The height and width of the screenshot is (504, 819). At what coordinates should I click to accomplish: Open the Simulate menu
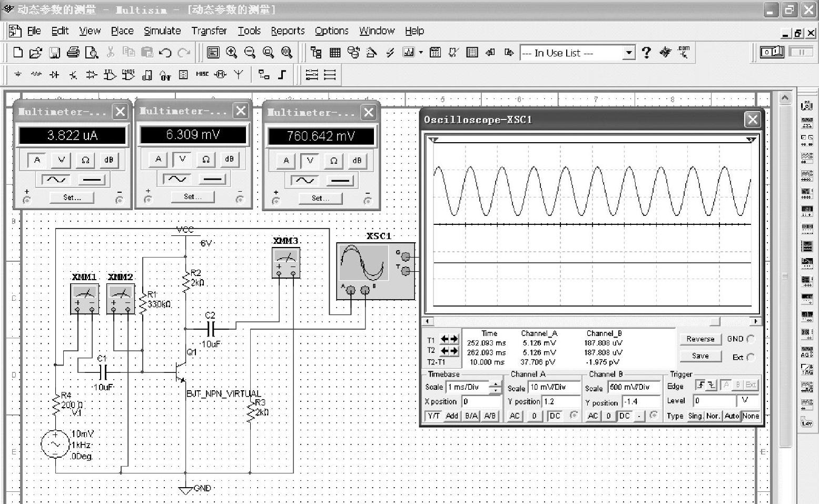point(162,31)
